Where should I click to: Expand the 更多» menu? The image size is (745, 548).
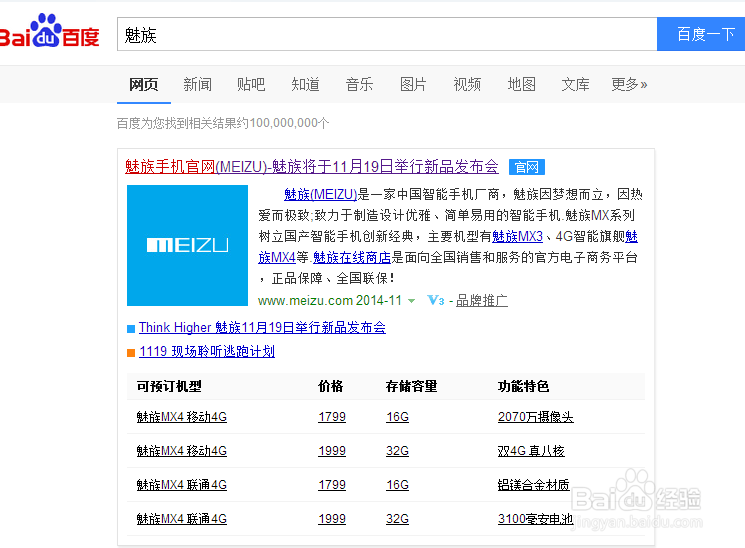pyautogui.click(x=629, y=85)
